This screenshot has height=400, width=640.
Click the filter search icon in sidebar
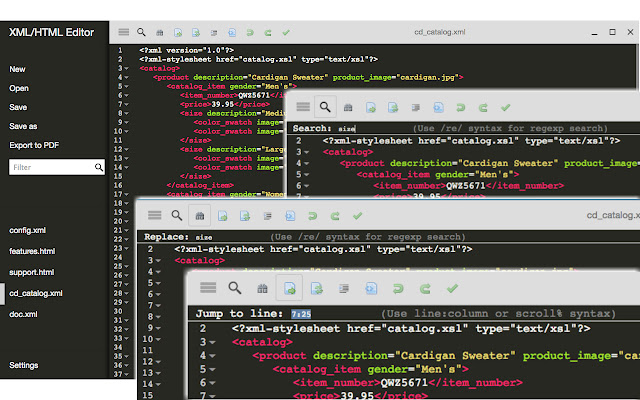click(x=99, y=167)
